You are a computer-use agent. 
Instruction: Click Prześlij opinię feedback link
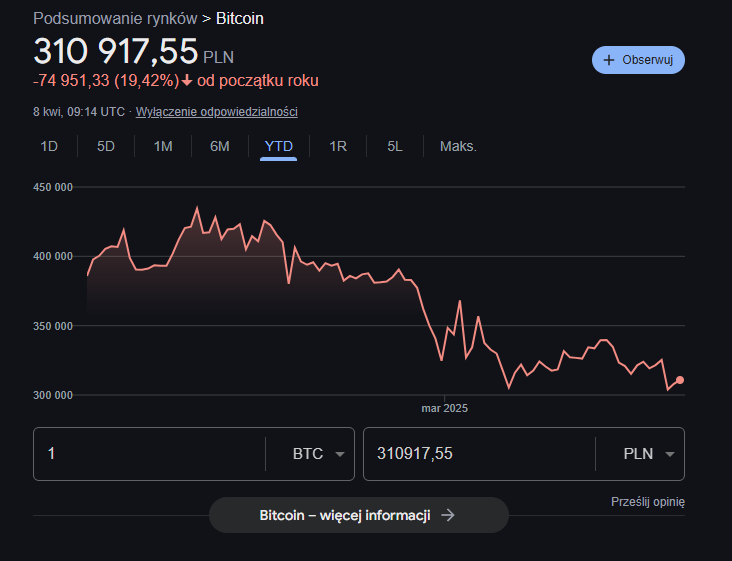[648, 502]
